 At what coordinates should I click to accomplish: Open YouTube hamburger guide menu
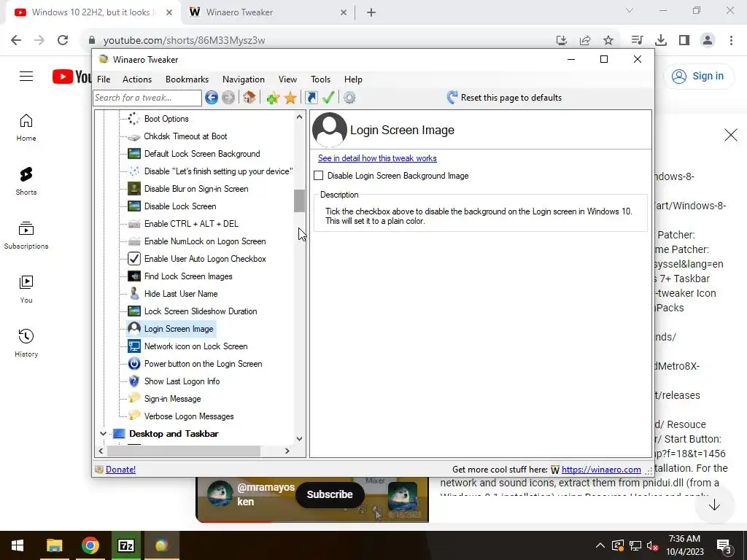tap(26, 76)
